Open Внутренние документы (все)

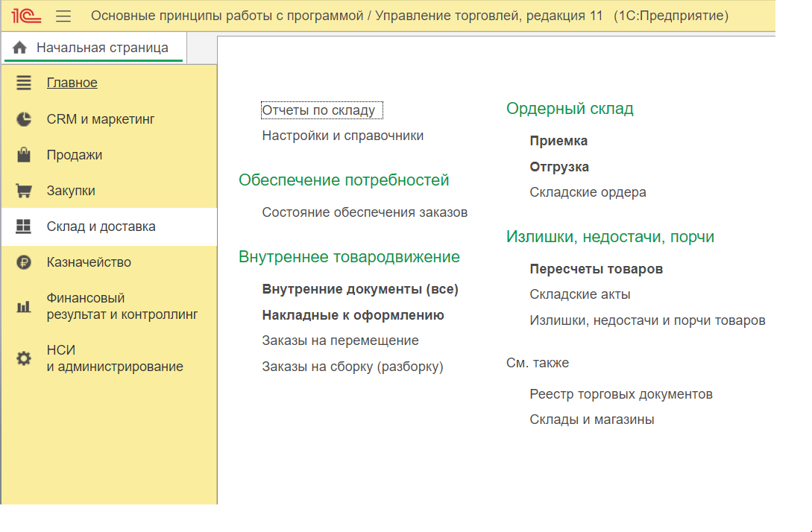point(359,289)
